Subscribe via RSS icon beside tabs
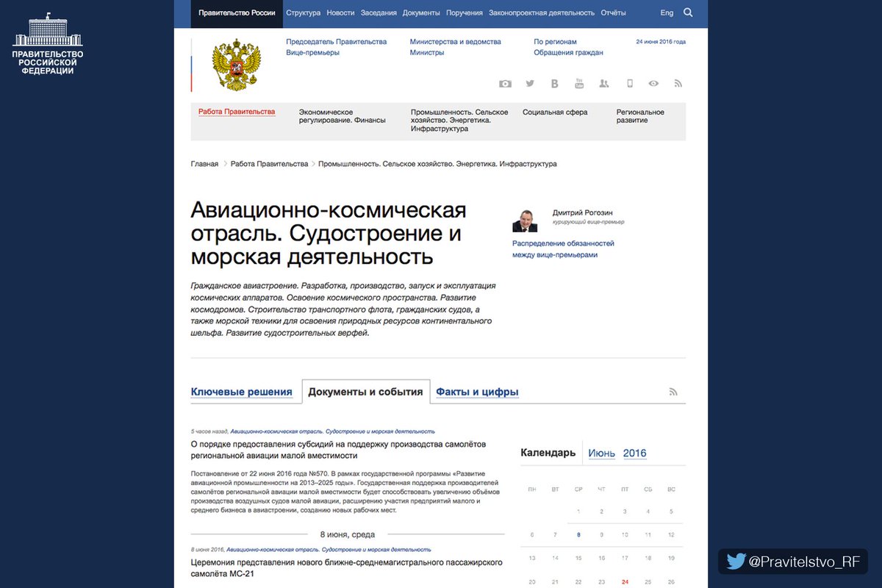This screenshot has height=588, width=882. point(673,392)
